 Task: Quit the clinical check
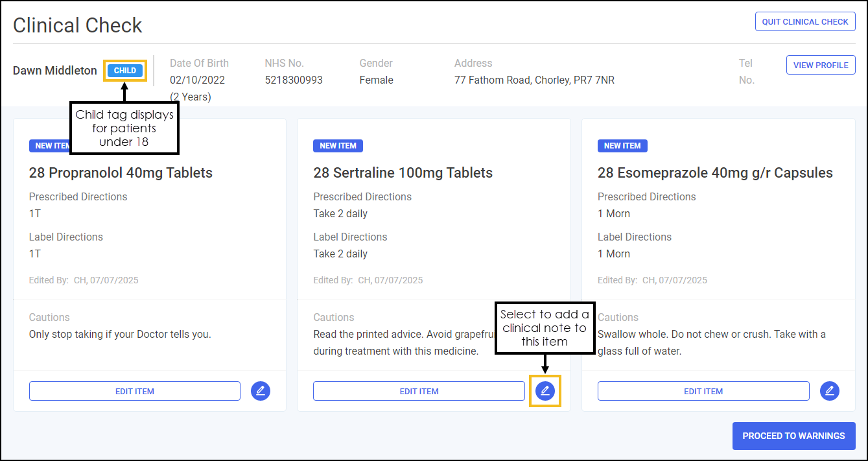pyautogui.click(x=804, y=21)
